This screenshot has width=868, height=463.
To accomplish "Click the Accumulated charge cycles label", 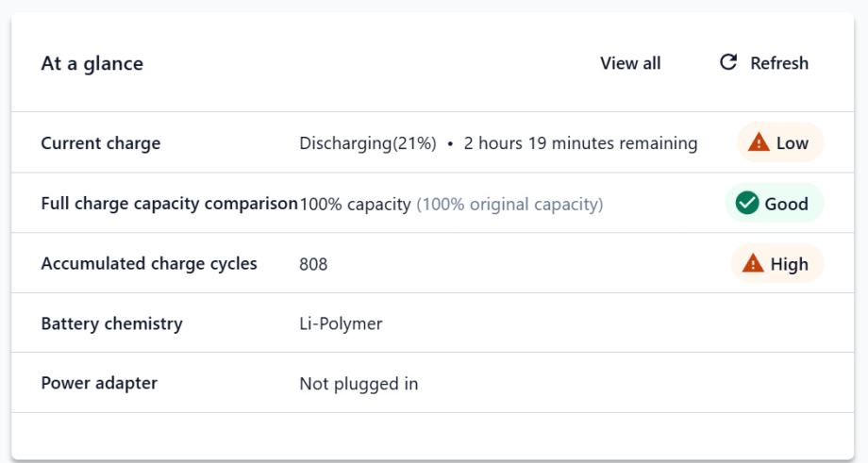I will tap(149, 264).
